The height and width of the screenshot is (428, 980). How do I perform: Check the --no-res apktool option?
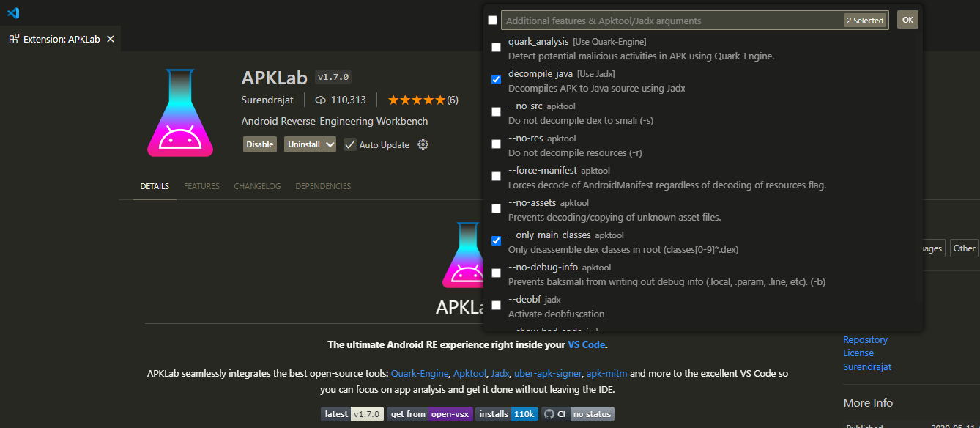497,144
